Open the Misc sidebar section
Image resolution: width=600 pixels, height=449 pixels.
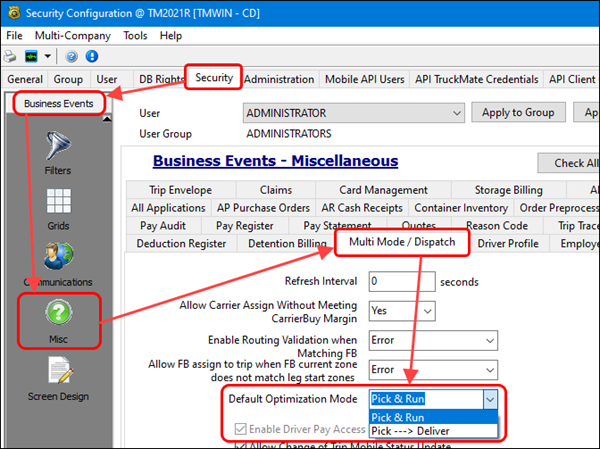(x=58, y=318)
